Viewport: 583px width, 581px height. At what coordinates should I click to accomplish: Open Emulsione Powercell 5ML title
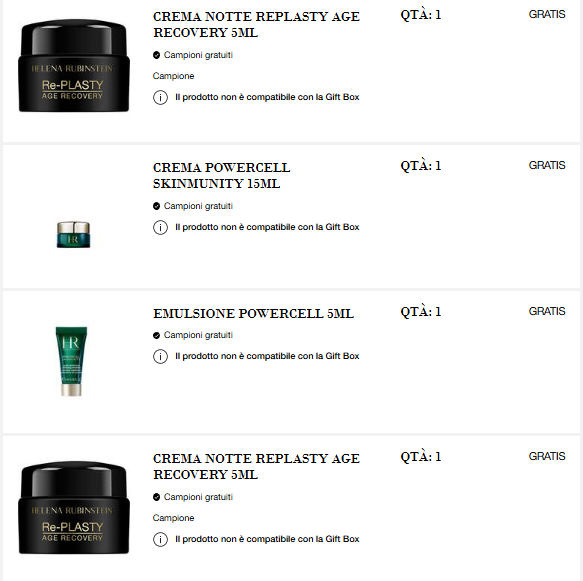[253, 314]
